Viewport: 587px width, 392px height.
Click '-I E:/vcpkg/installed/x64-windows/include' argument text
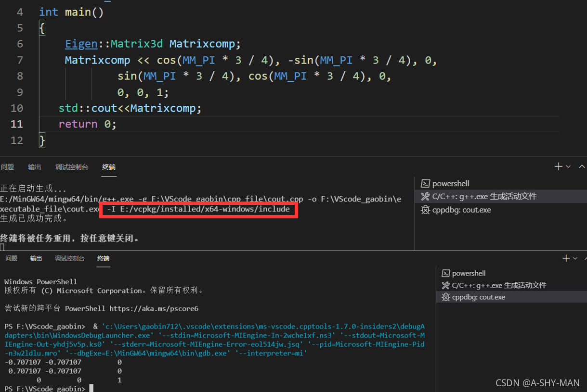pos(198,209)
